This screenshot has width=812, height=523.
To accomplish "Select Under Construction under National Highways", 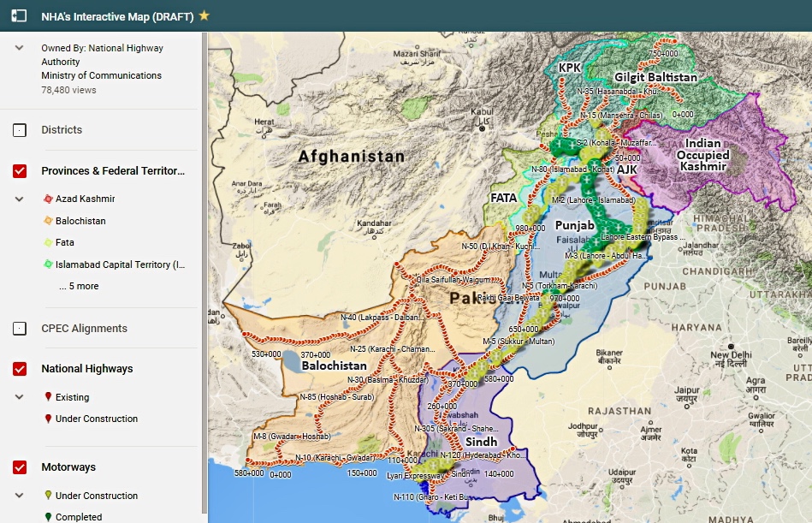I will pyautogui.click(x=97, y=419).
